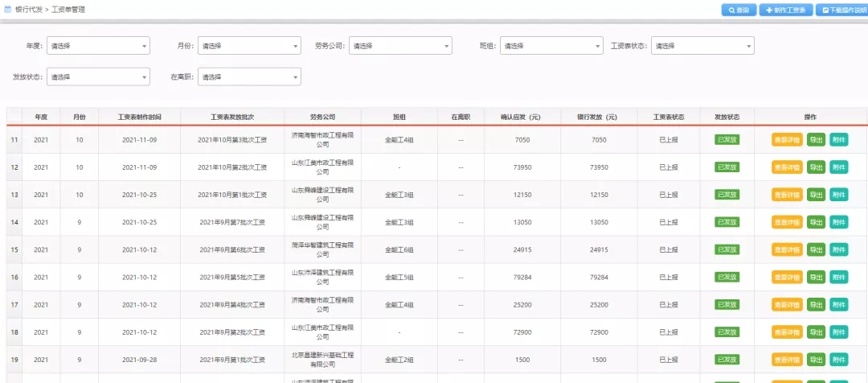Image resolution: width=868 pixels, height=383 pixels.
Task: Click 已发放 status badge in row 14
Action: pos(727,222)
